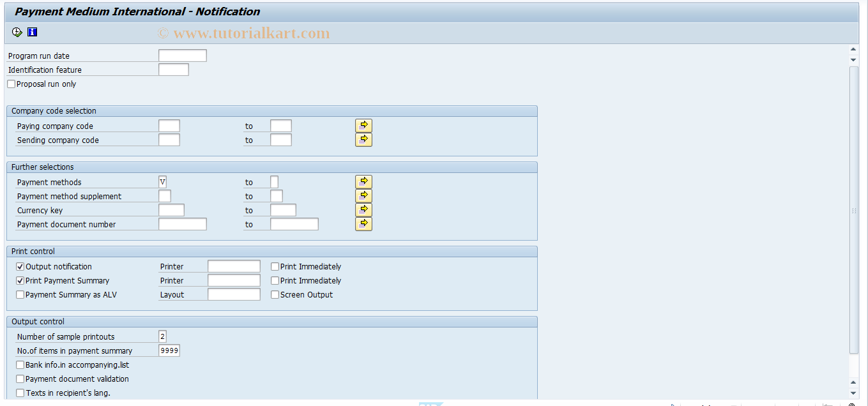Screen dimensions: 868x406
Task: Click Payment document number from field
Action: (x=183, y=224)
